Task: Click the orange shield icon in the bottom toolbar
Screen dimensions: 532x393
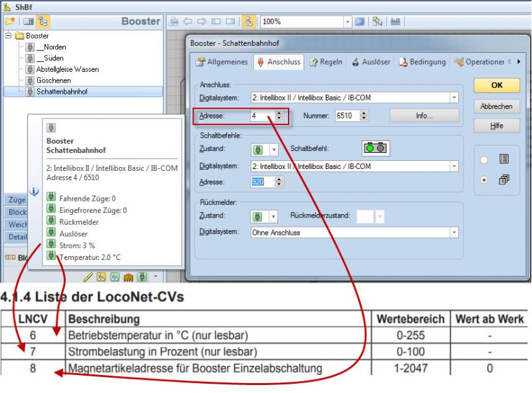Action: 128,275
